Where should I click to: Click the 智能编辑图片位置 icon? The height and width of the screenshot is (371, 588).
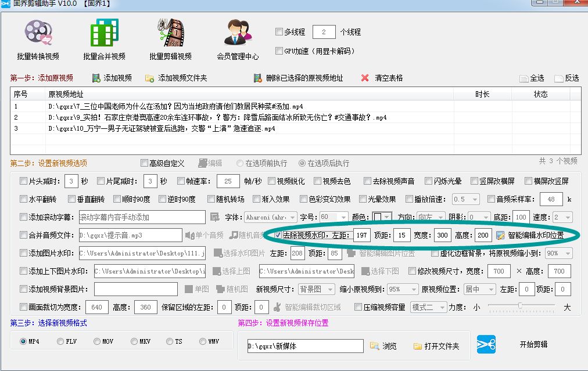click(x=352, y=253)
